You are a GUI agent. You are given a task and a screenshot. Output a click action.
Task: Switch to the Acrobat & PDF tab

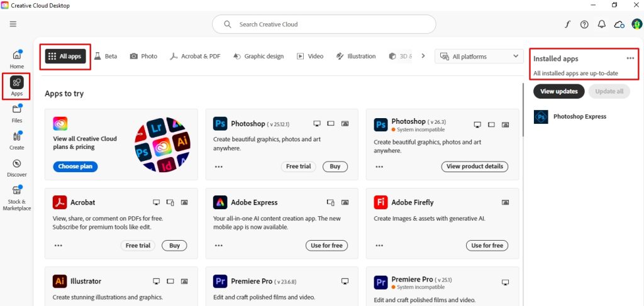point(195,56)
